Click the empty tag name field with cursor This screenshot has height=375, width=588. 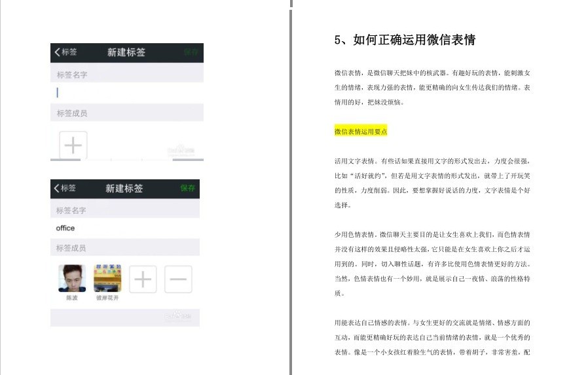click(127, 92)
